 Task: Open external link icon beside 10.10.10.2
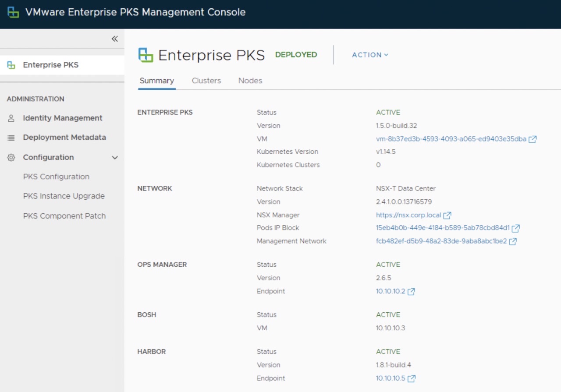click(411, 292)
